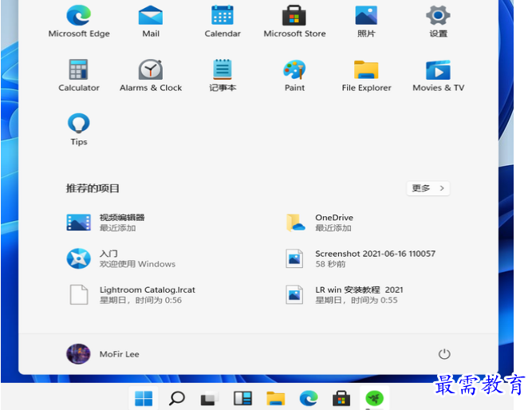
Task: Open MoFir Lee user account menu
Action: [x=102, y=354]
